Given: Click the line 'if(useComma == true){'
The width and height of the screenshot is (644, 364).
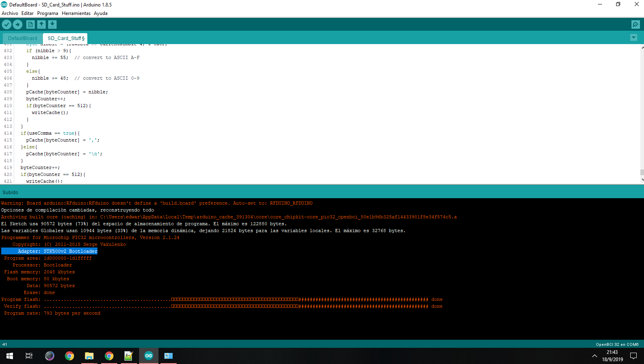Looking at the screenshot, I should coord(50,133).
